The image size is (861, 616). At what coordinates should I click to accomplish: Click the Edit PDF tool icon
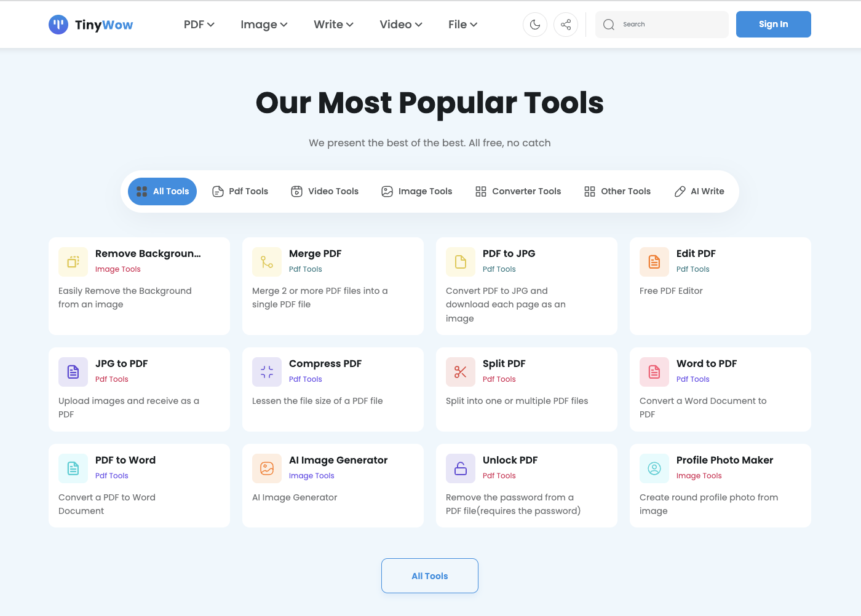coord(654,262)
